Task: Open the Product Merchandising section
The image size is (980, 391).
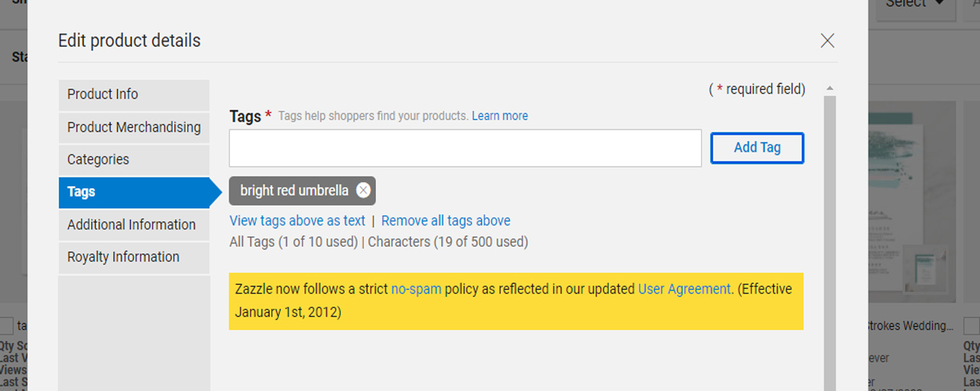Action: tap(134, 127)
